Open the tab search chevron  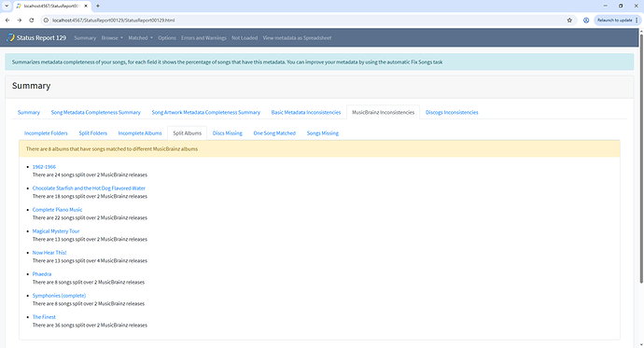point(7,6)
